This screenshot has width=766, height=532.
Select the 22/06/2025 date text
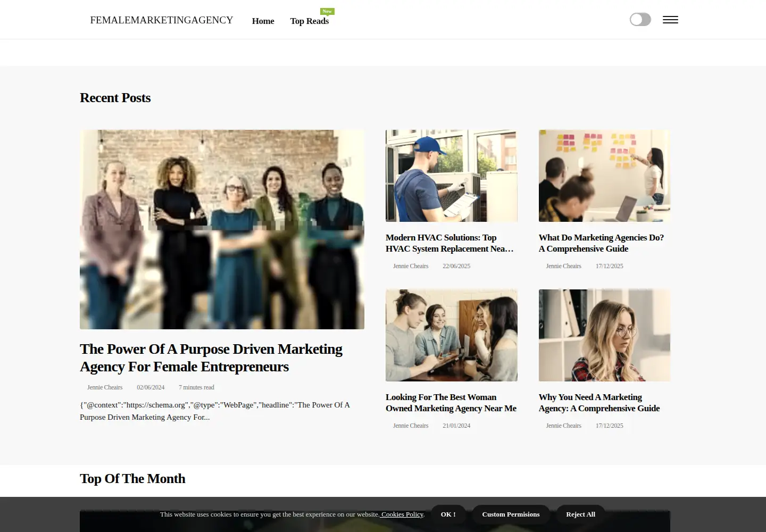456,266
